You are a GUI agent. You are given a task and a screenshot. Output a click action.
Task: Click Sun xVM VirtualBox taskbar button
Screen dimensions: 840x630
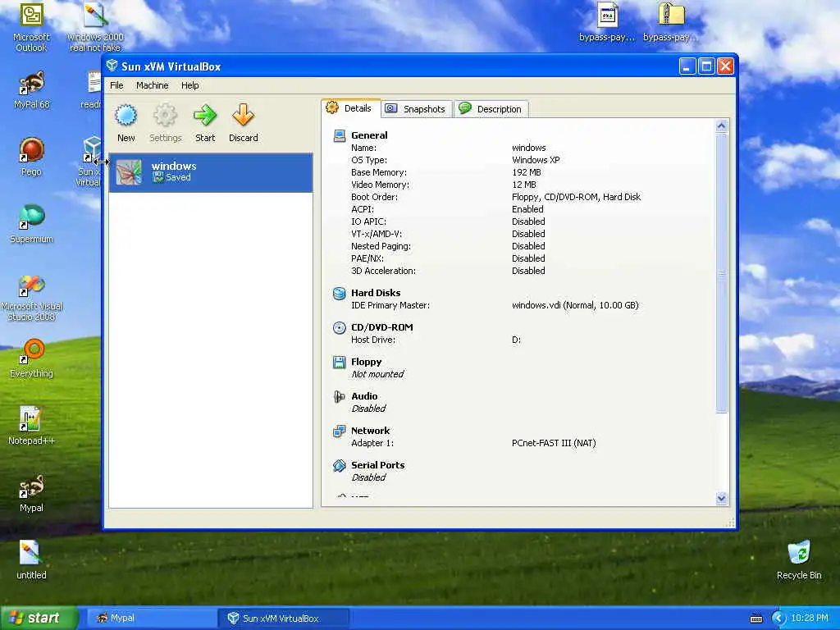[x=285, y=618]
